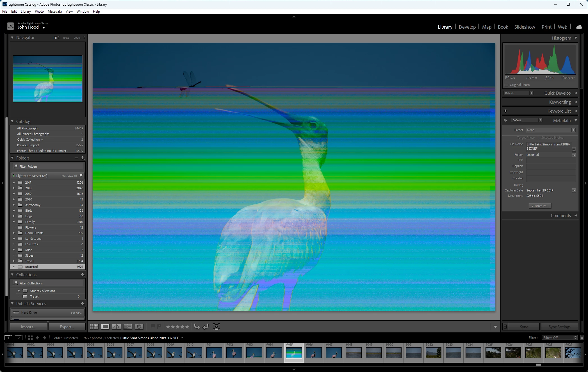Click the Customize button
Screen dimensions: 588x372
click(540, 206)
